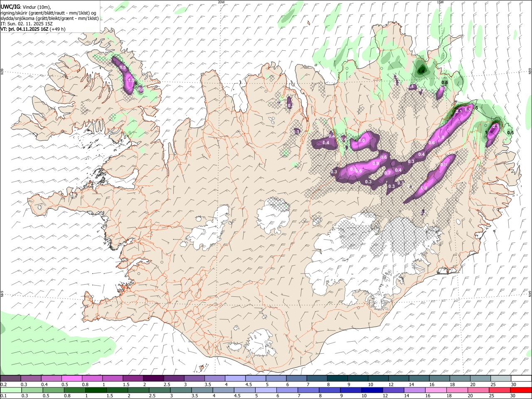The width and height of the screenshot is (532, 399).
Task: Click the deep blue lower swatch between 10 and 12
Action: click(372, 390)
